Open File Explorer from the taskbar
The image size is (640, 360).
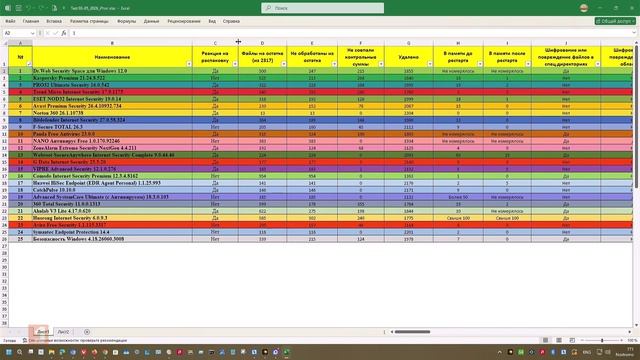(x=51, y=352)
